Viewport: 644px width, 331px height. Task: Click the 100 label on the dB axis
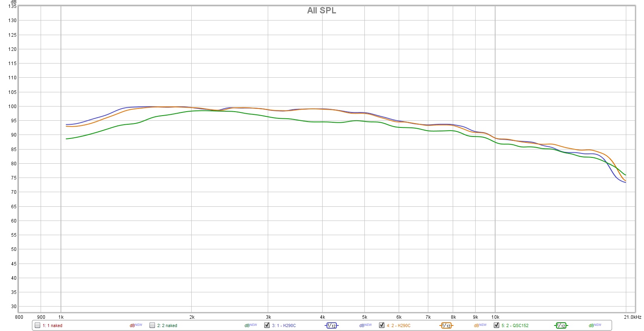12,107
